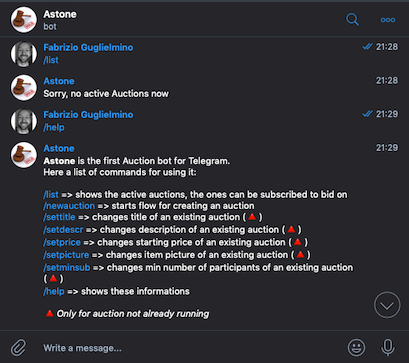
Task: Click the Astone chat title in header
Action: click(x=60, y=14)
